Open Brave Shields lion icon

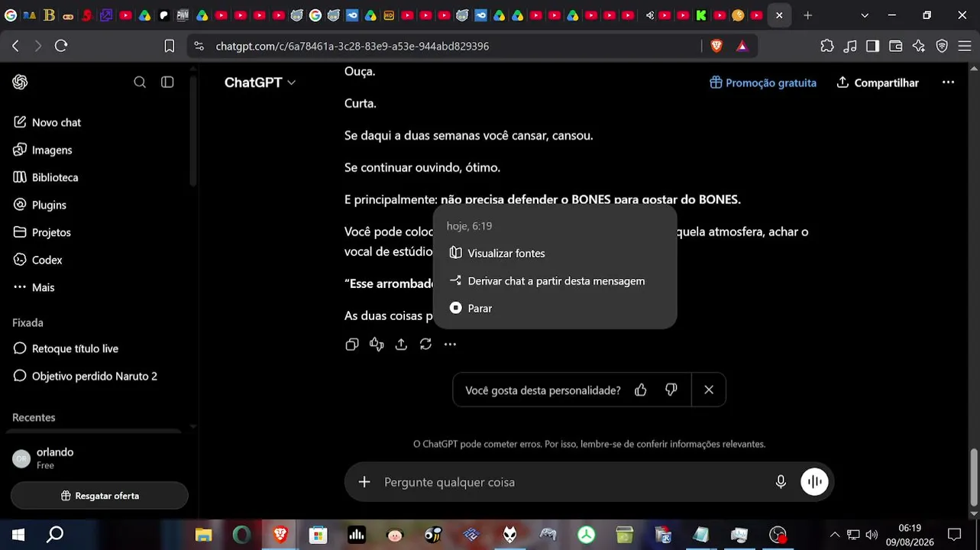click(x=716, y=46)
